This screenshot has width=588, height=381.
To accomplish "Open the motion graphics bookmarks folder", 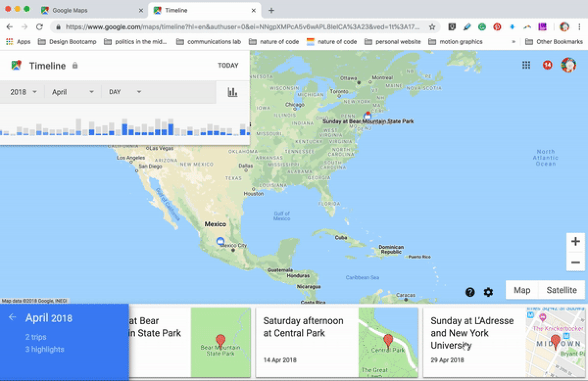I will 455,42.
